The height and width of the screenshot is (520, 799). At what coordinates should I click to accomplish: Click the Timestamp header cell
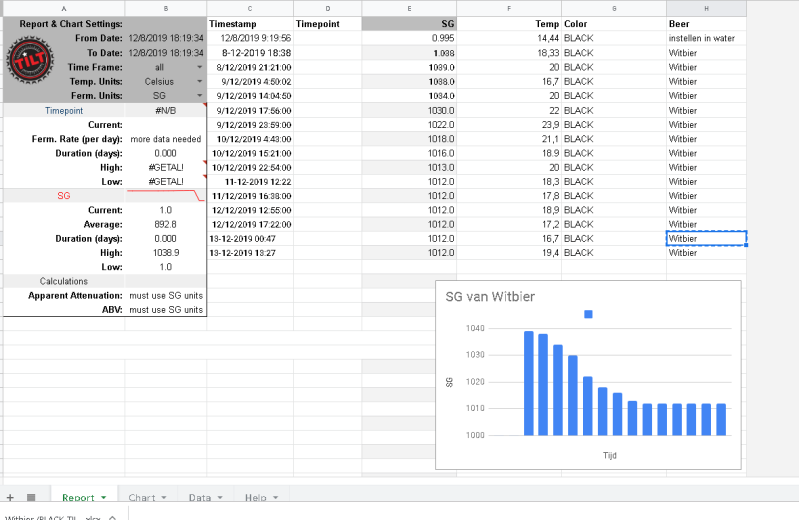(250, 23)
